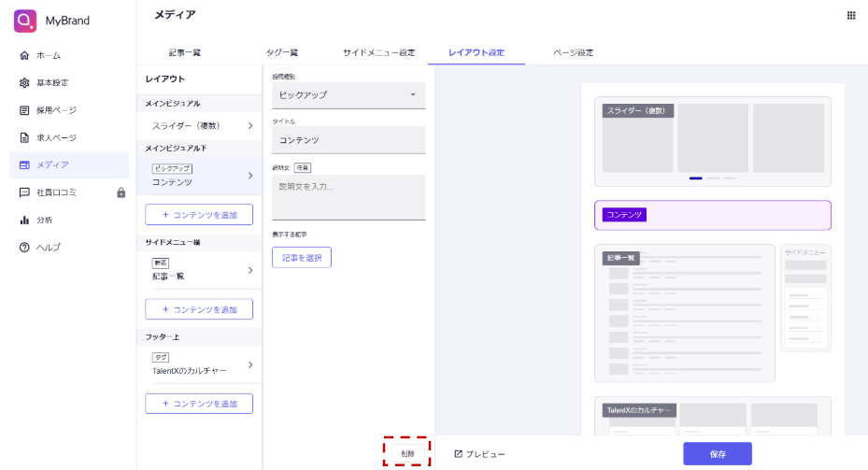Go to ホーム in the sidebar
Screen dimensions: 868x470
(49, 56)
